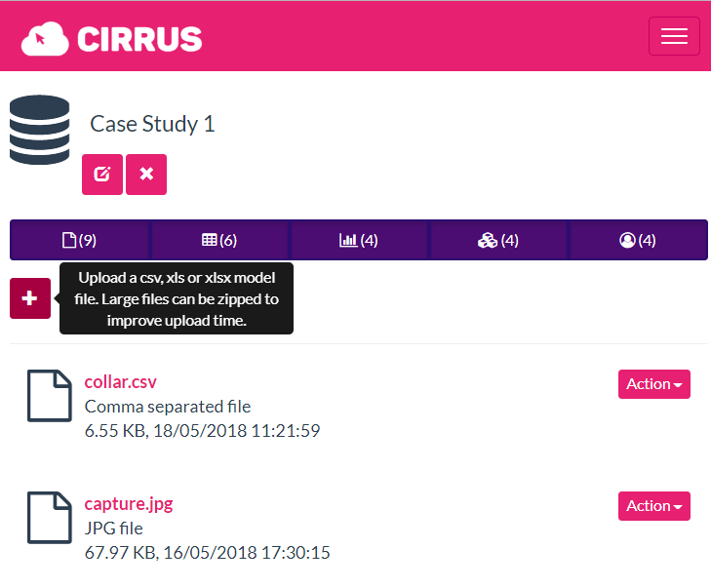Open the collar.csv file link
This screenshot has width=711, height=588.
click(121, 381)
